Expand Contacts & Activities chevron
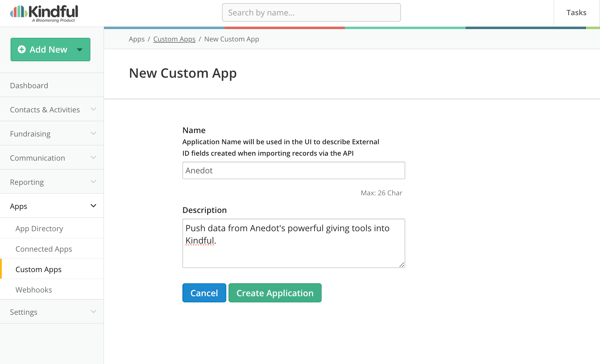This screenshot has width=600, height=364. point(93,109)
